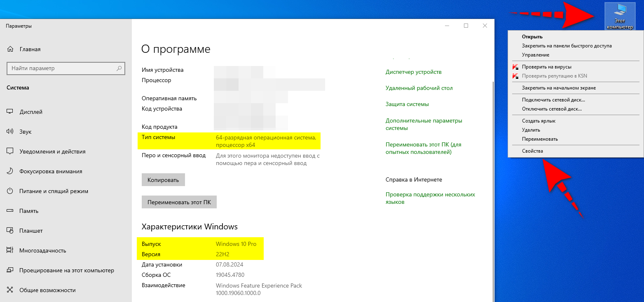Click the Notifications and actions icon
644x302 pixels.
pos(10,151)
